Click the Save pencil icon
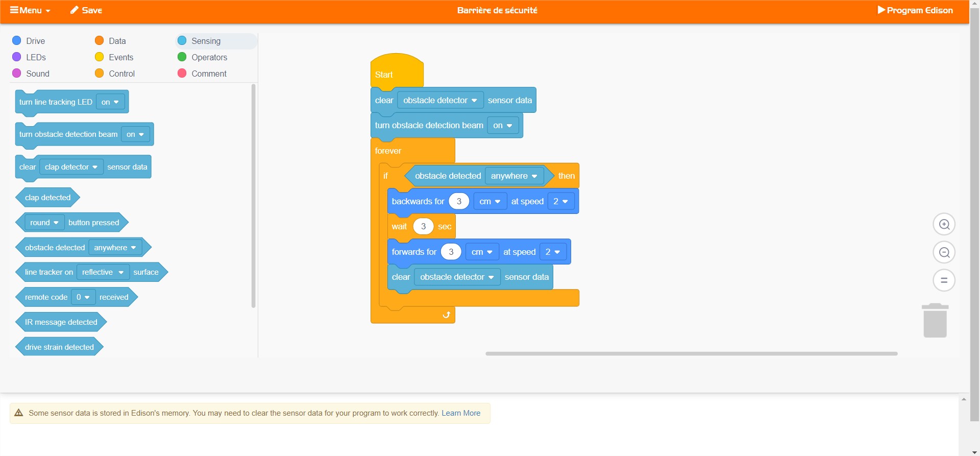 pyautogui.click(x=75, y=10)
